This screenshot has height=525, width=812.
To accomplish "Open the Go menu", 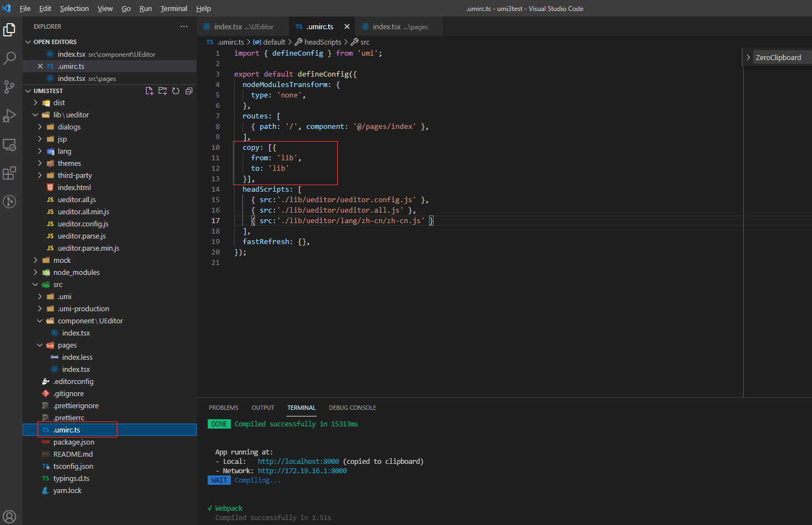I will [x=126, y=8].
